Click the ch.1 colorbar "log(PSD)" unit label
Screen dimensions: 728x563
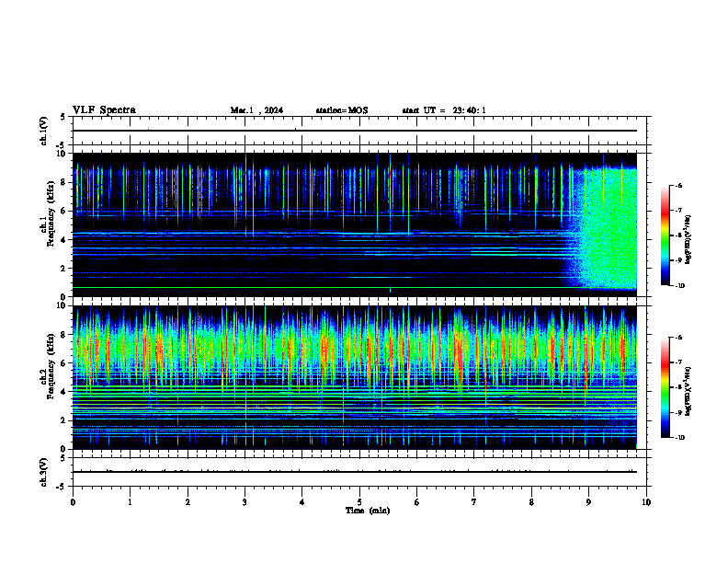click(x=688, y=240)
